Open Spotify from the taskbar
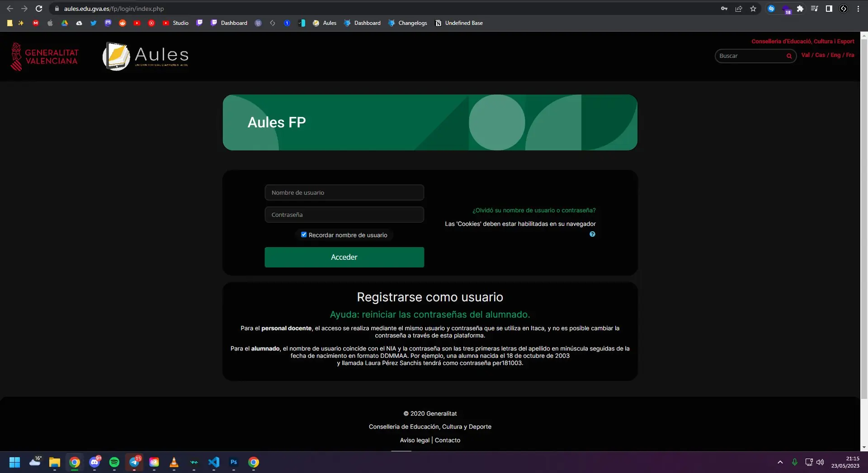Image resolution: width=868 pixels, height=473 pixels. click(114, 462)
